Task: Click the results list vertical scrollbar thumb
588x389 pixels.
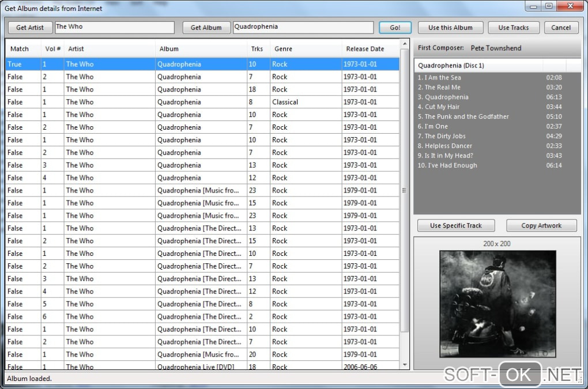Action: click(x=404, y=190)
